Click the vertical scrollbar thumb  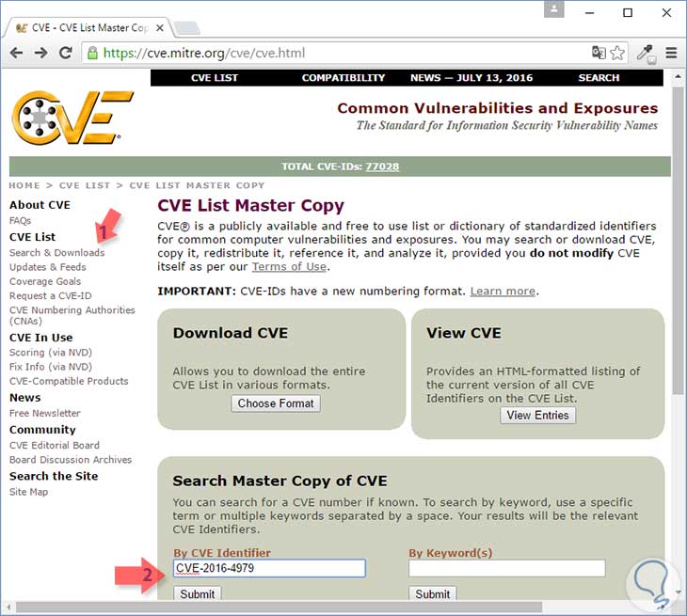coord(678,239)
